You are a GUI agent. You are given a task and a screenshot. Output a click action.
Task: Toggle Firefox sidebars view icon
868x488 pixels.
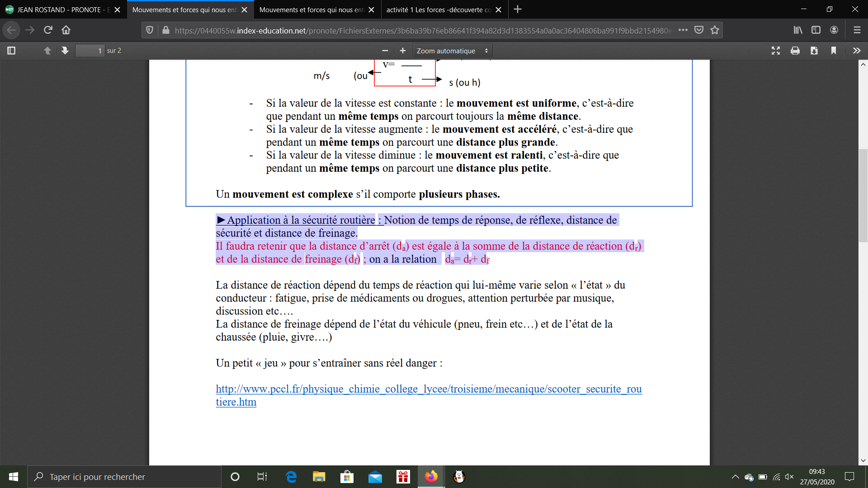(816, 30)
